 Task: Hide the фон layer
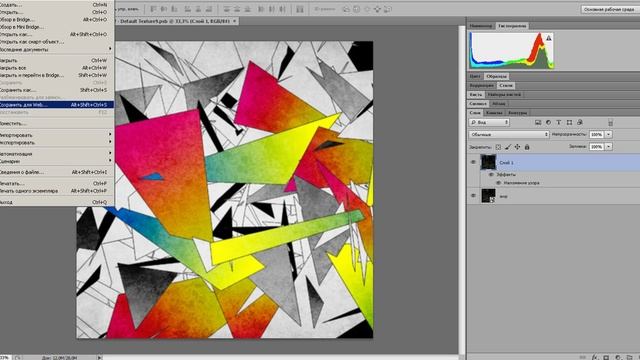tap(473, 196)
